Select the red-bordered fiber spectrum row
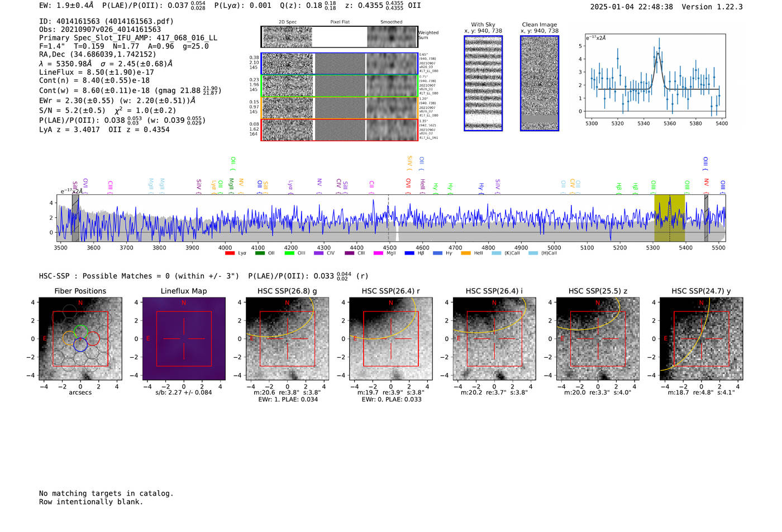Image resolution: width=782 pixels, height=532 pixels. coord(339,130)
